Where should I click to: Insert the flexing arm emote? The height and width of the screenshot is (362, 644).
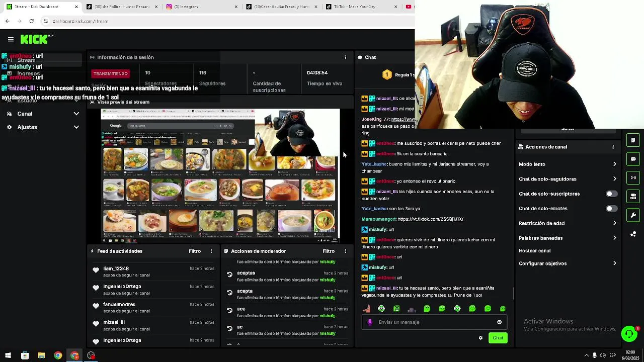366,309
